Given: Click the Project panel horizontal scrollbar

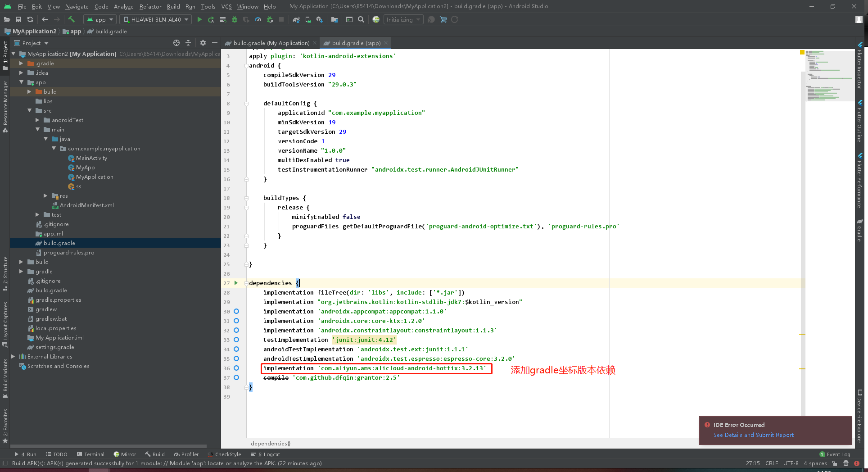Looking at the screenshot, I should (108, 446).
